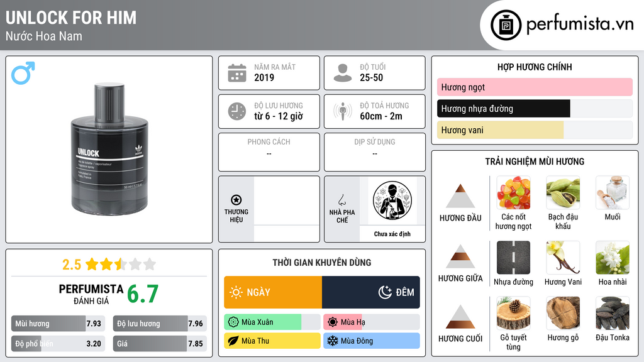This screenshot has width=644, height=362.
Task: Click the perfumer illustration above Chưa xác định
Action: click(392, 200)
